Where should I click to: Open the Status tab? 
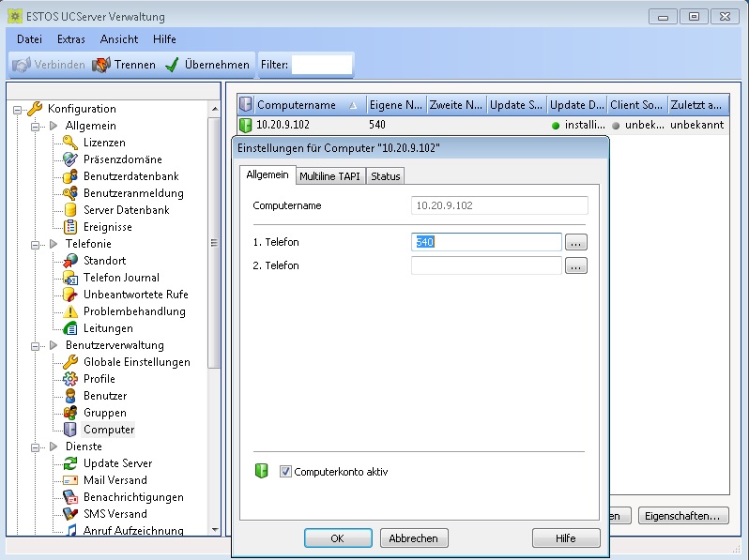[x=385, y=176]
